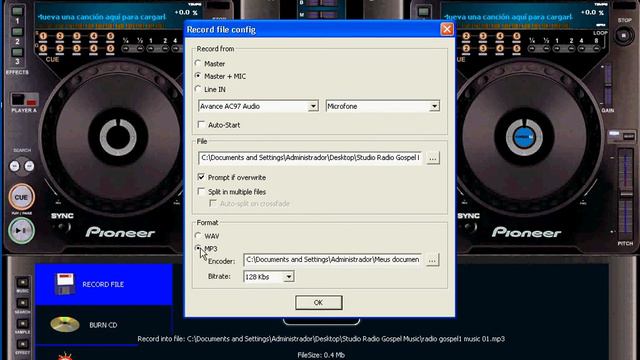Click lower-row cue point 5 on left deck
The width and height of the screenshot is (640, 360).
click(x=110, y=49)
